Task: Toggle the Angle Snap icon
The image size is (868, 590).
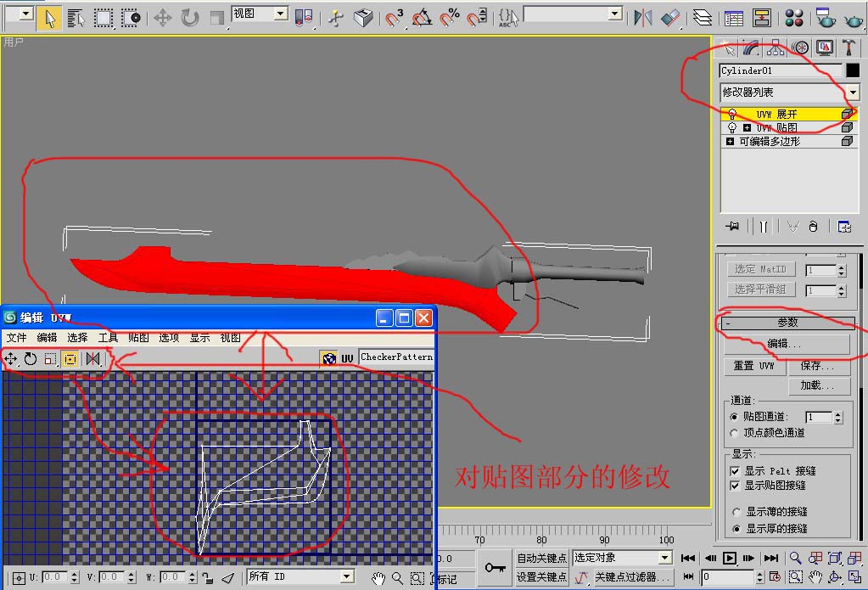Action: (422, 19)
